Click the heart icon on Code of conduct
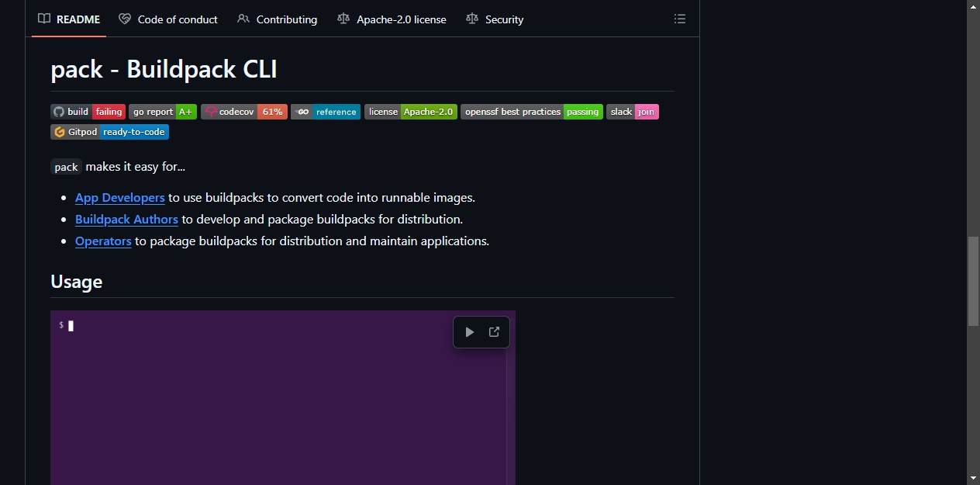980x485 pixels. [125, 19]
